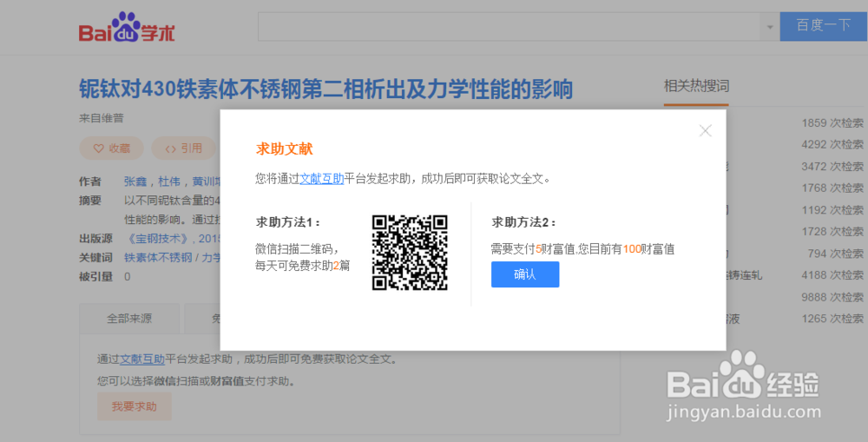The image size is (868, 442).
Task: Click the 我要求助 button
Action: pyautogui.click(x=135, y=406)
